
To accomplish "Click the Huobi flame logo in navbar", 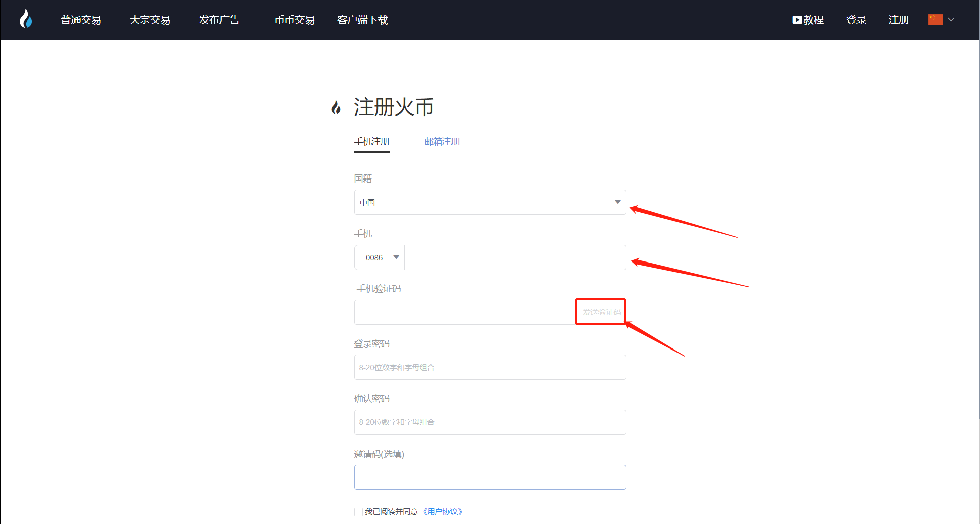I will pyautogui.click(x=25, y=19).
